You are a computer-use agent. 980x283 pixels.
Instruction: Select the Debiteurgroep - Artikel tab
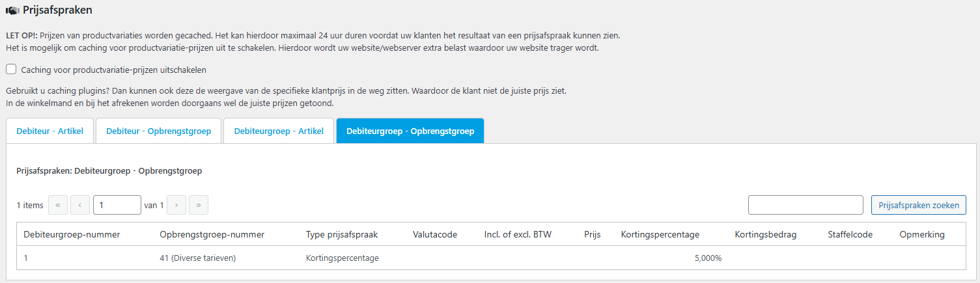[x=279, y=131]
